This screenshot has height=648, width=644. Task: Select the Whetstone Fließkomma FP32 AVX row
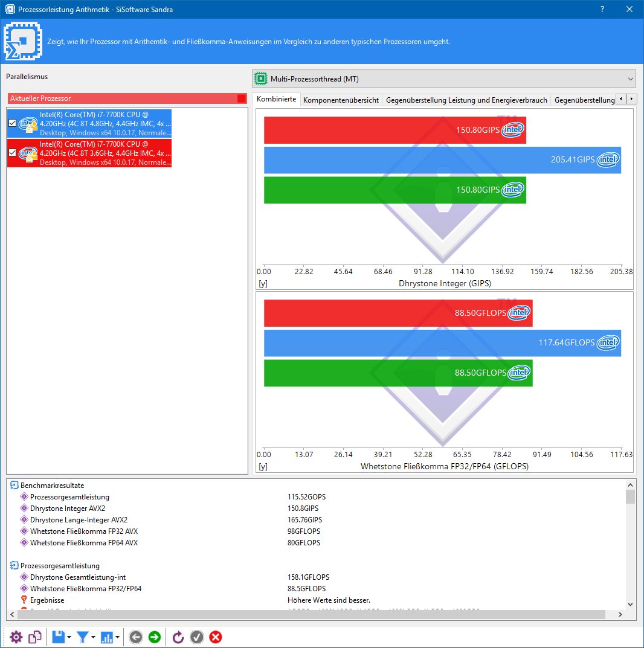point(316,531)
